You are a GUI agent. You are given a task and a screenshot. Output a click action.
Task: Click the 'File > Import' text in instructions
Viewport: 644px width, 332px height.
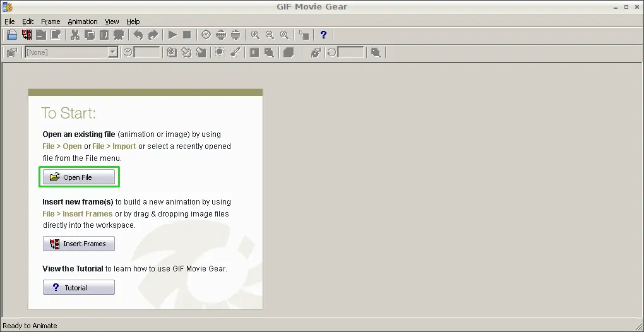(x=114, y=146)
